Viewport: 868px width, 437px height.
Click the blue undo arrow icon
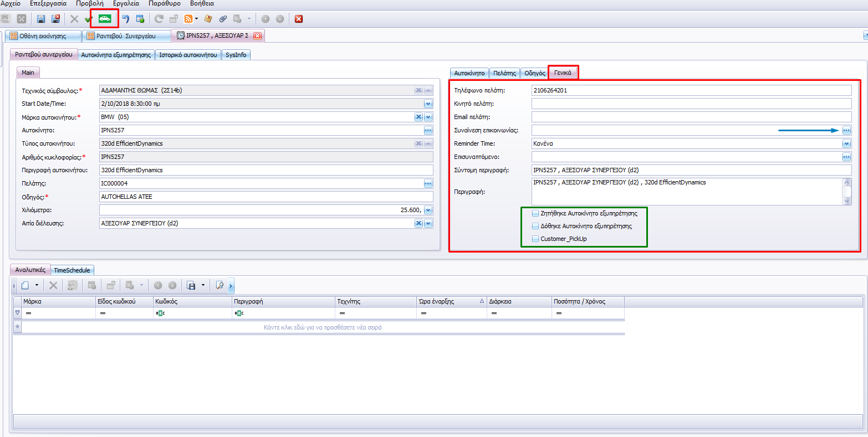pos(126,19)
